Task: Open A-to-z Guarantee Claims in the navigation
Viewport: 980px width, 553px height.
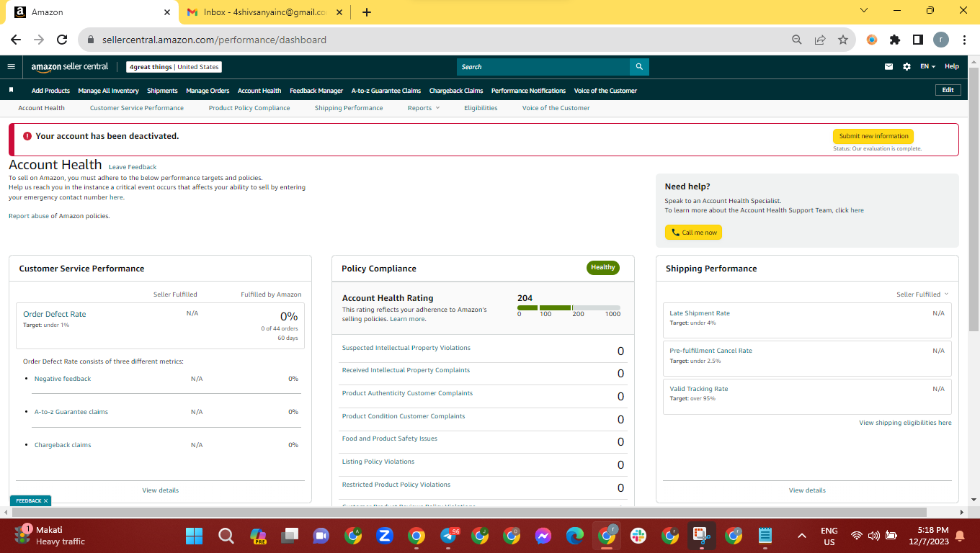Action: [x=386, y=91]
